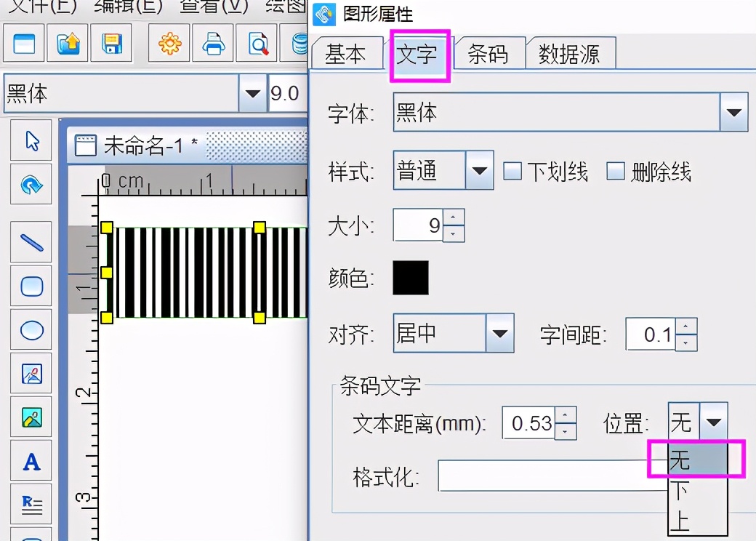Click the rotate tool in the left toolbar
Viewport: 756px width, 541px height.
pos(31,183)
